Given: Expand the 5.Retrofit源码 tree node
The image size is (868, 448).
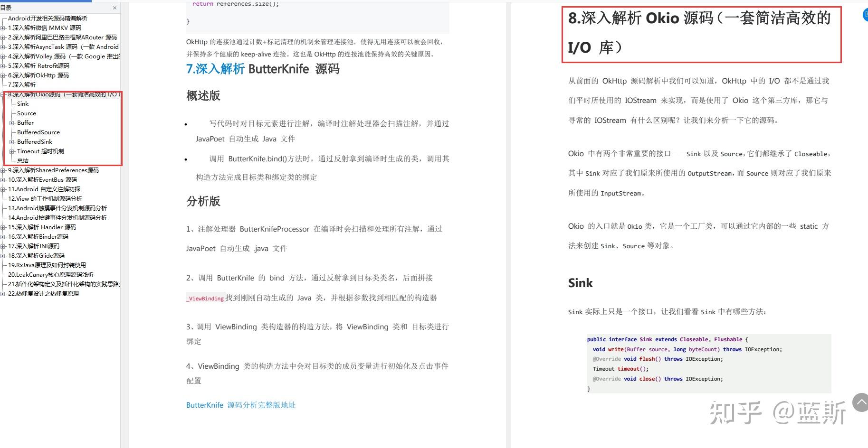Looking at the screenshot, I should tap(3, 66).
